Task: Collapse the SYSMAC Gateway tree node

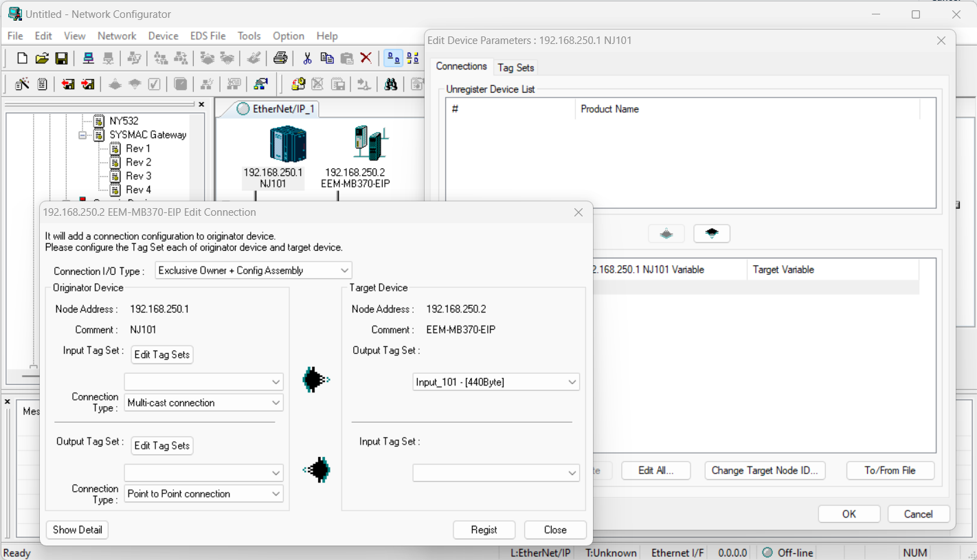Action: [82, 135]
